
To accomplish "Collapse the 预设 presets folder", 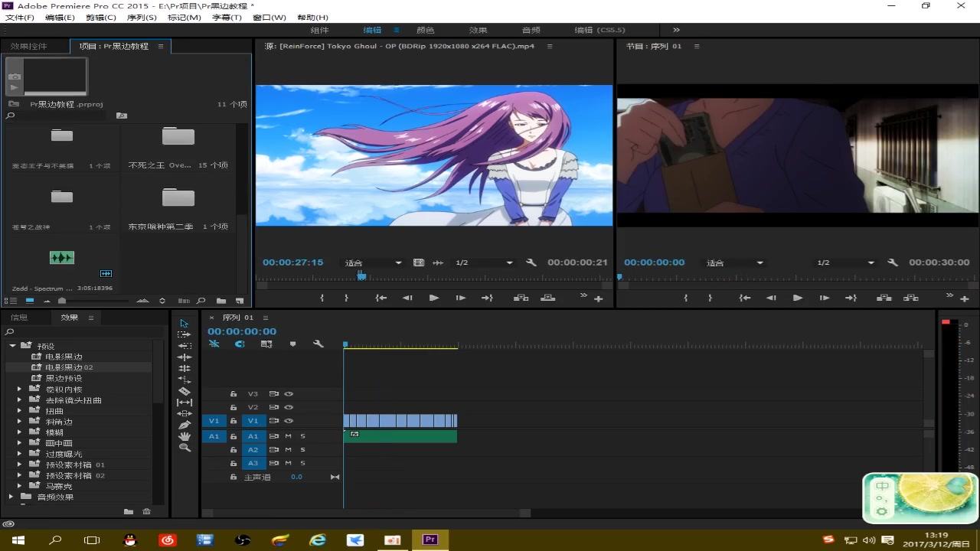I will [x=13, y=346].
